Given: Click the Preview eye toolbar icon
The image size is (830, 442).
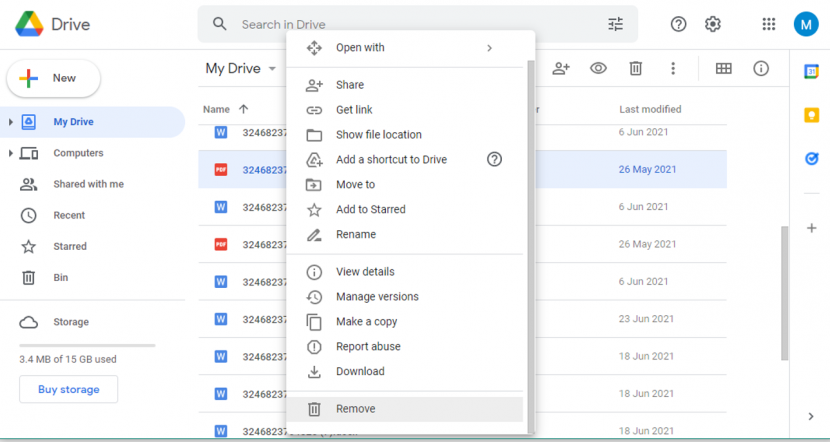Looking at the screenshot, I should pos(598,68).
